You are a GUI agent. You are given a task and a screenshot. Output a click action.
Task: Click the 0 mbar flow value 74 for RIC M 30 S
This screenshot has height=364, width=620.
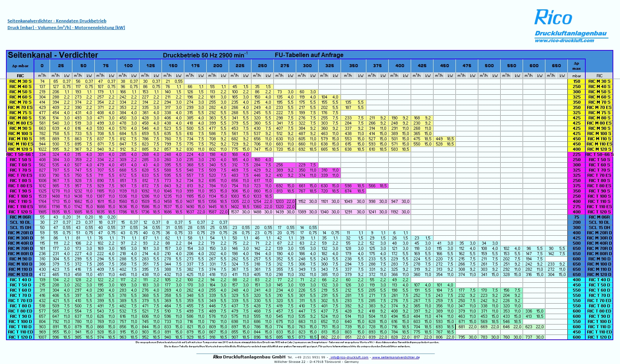pyautogui.click(x=42, y=81)
